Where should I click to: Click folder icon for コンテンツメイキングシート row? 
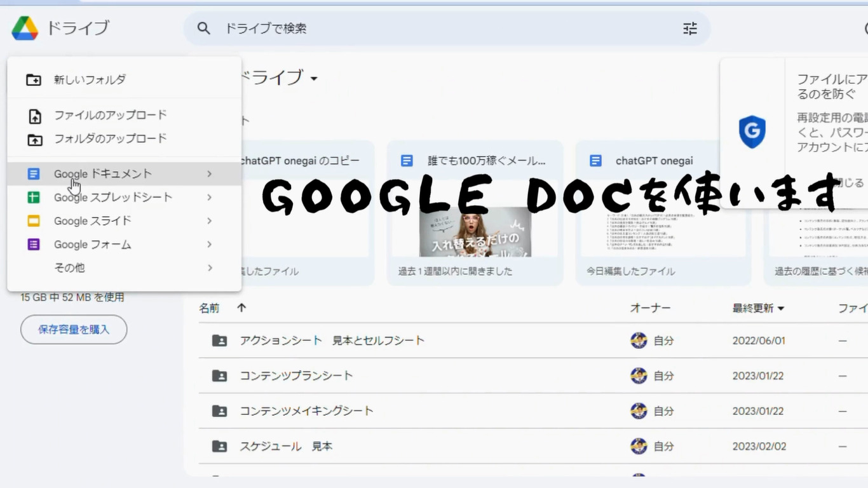[219, 411]
